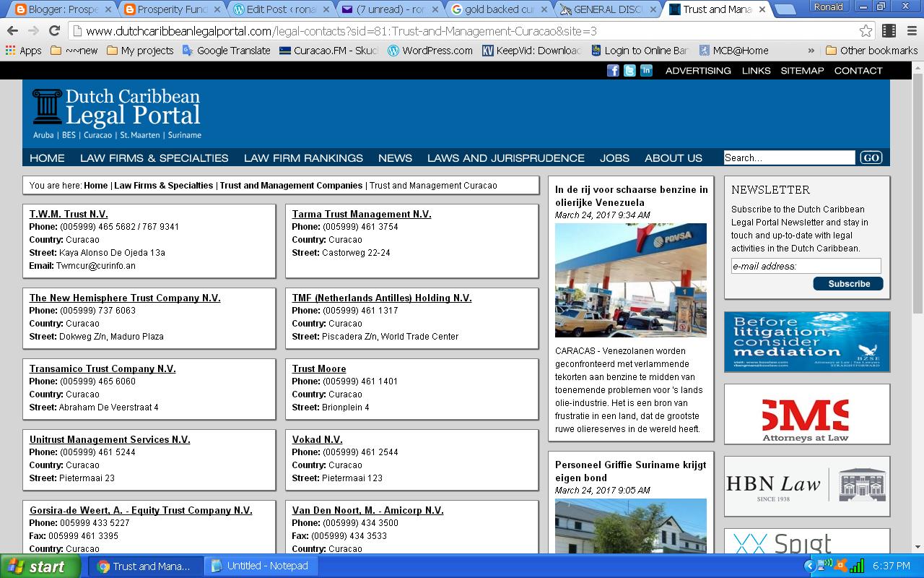The height and width of the screenshot is (578, 924).
Task: Click the newsletter e-mail address field
Action: pos(806,266)
